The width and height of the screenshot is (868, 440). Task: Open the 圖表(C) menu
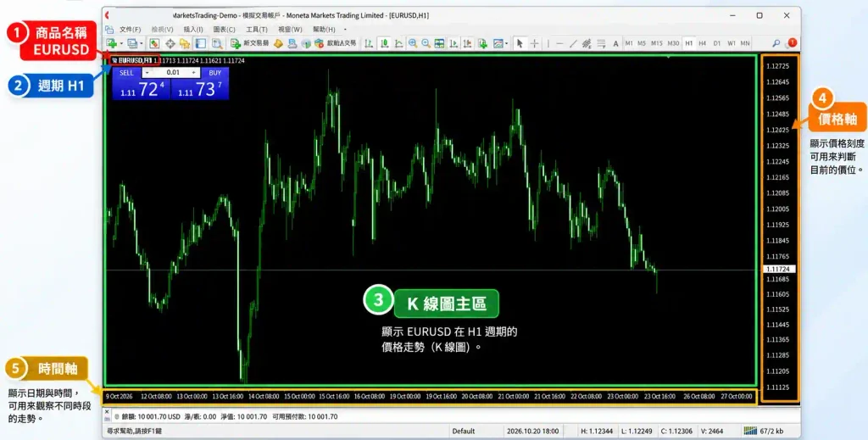(x=224, y=30)
